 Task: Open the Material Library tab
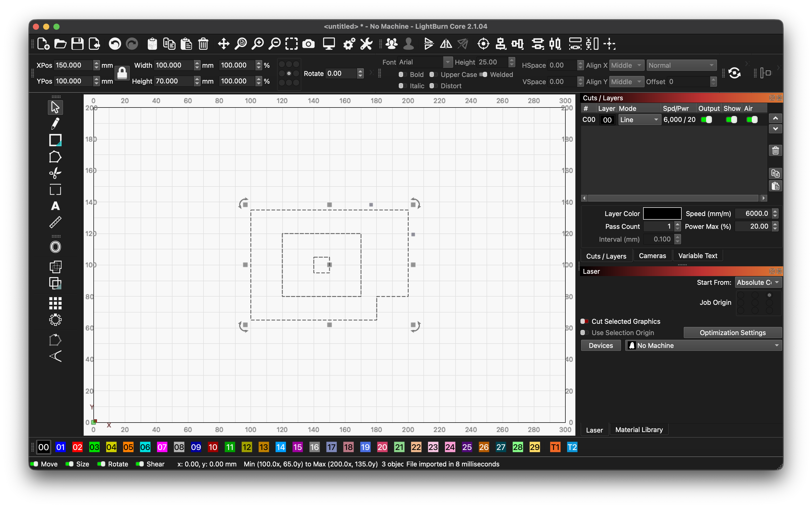(x=639, y=430)
